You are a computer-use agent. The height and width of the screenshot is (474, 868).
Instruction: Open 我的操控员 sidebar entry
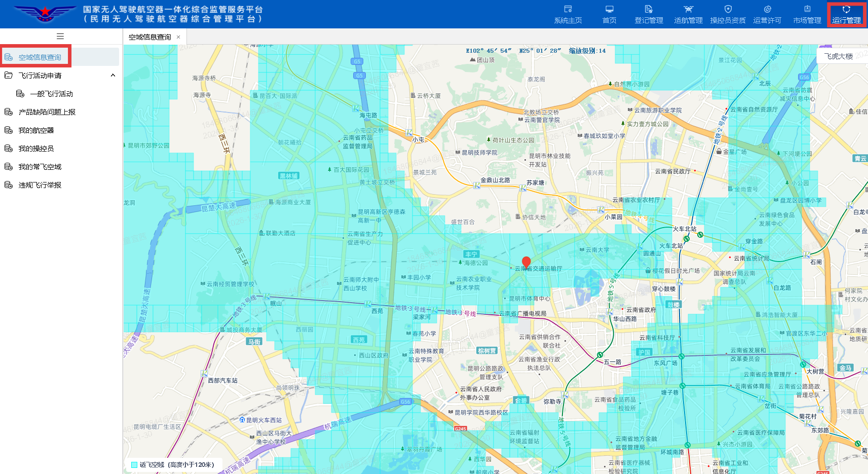pos(36,149)
